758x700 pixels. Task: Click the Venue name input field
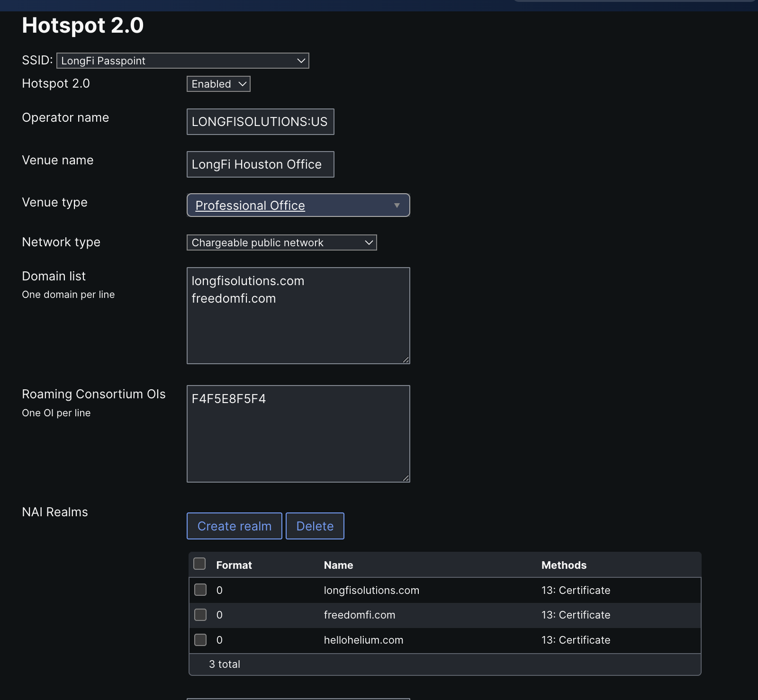[261, 164]
